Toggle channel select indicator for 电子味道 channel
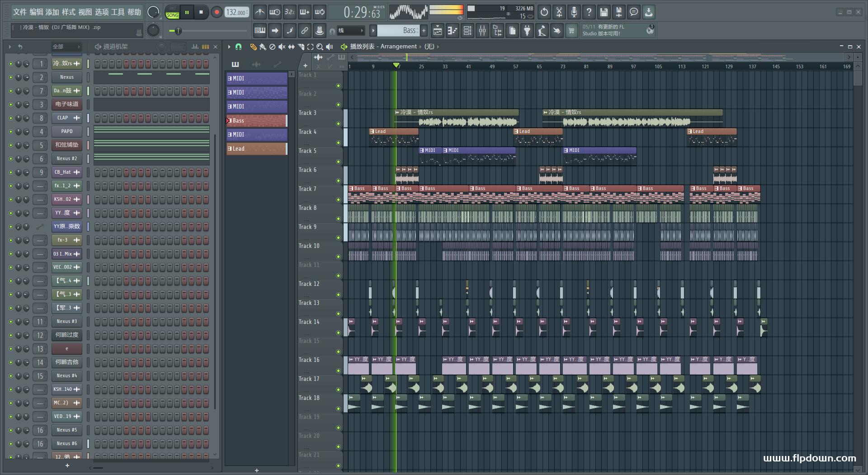Image resolution: width=868 pixels, height=475 pixels. 88,104
